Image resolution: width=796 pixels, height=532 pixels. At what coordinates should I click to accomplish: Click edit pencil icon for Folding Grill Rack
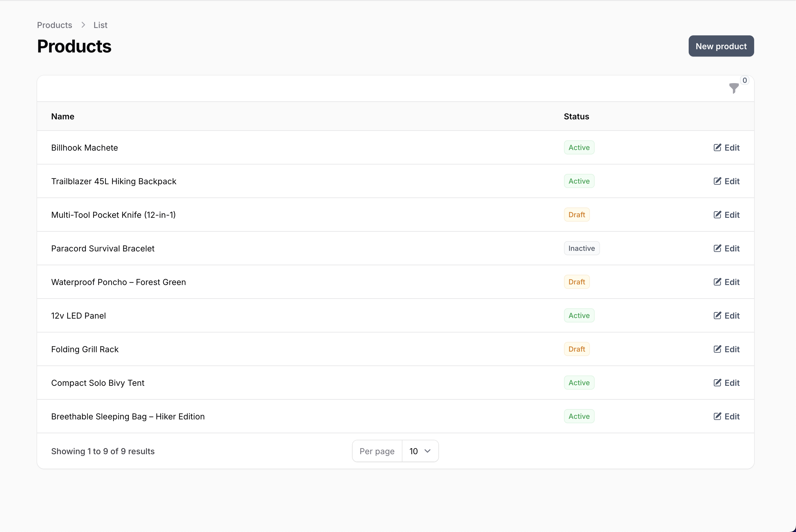717,349
